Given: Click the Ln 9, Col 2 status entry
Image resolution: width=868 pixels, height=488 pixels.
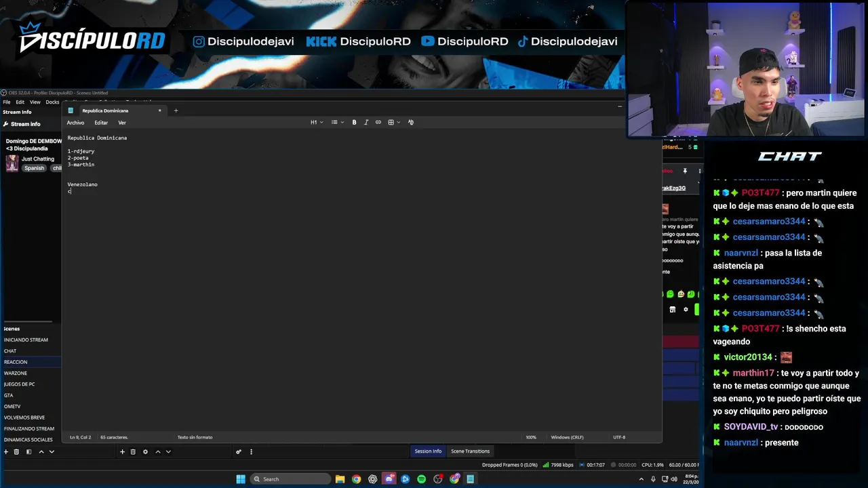Looking at the screenshot, I should (x=80, y=437).
